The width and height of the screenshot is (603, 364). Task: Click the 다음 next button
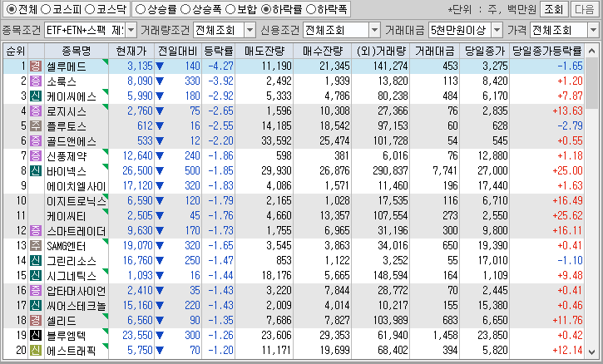pos(585,9)
